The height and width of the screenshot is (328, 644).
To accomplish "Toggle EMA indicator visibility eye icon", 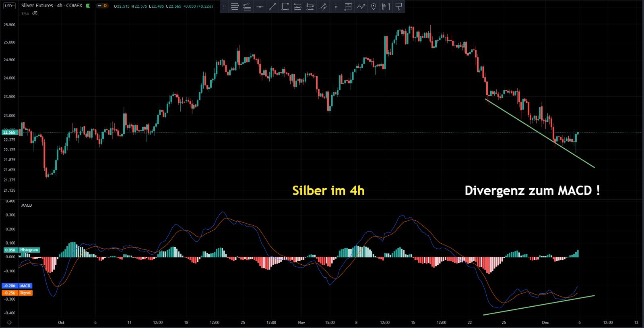I will (x=35, y=13).
